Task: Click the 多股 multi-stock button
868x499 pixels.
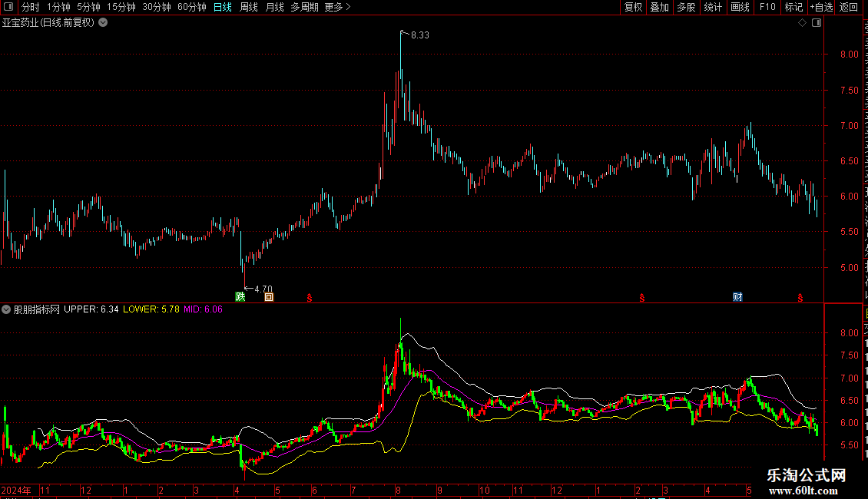Action: click(x=686, y=7)
